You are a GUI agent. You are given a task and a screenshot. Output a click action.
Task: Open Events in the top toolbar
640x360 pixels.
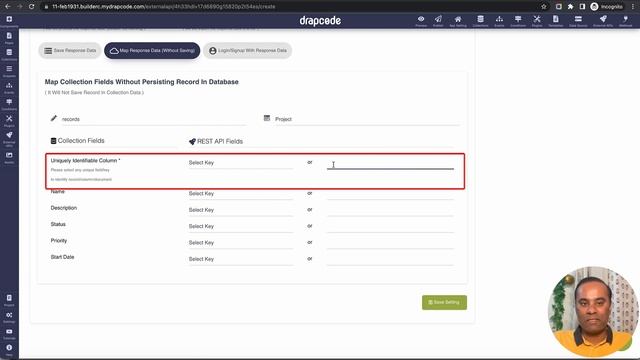click(x=499, y=21)
